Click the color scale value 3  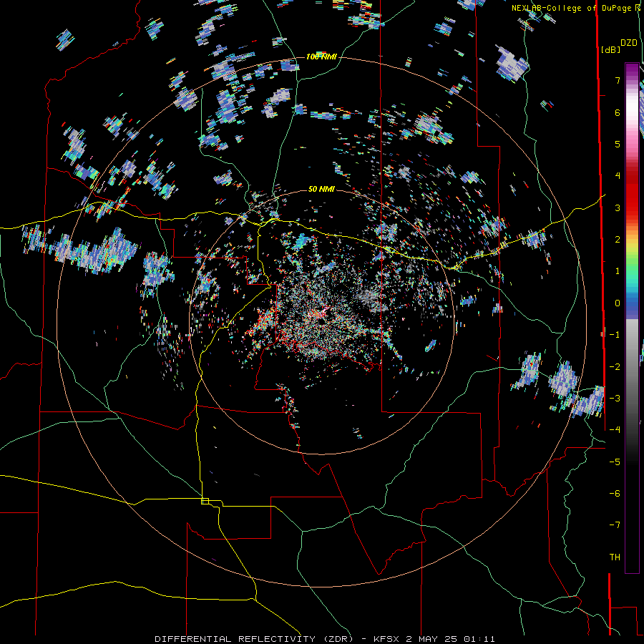[x=618, y=208]
